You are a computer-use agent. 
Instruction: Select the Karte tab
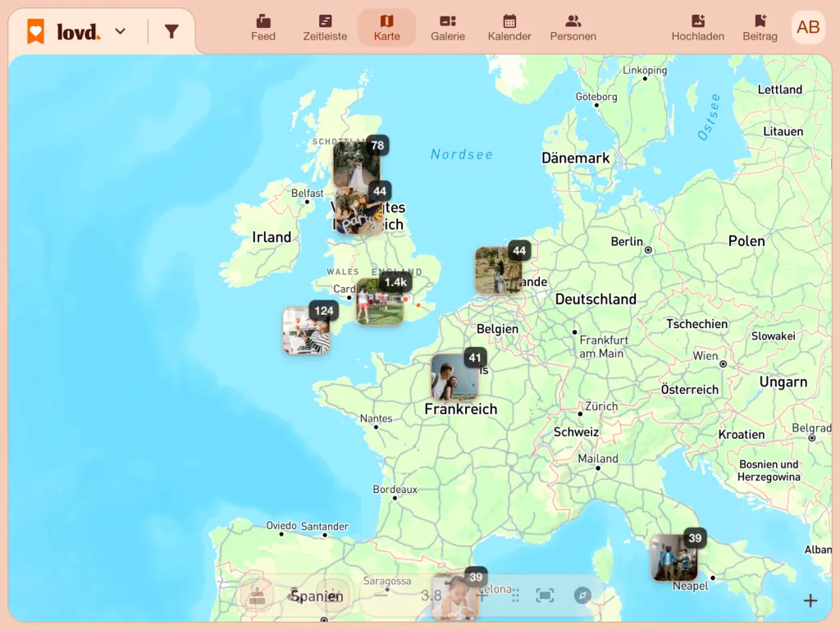387,28
